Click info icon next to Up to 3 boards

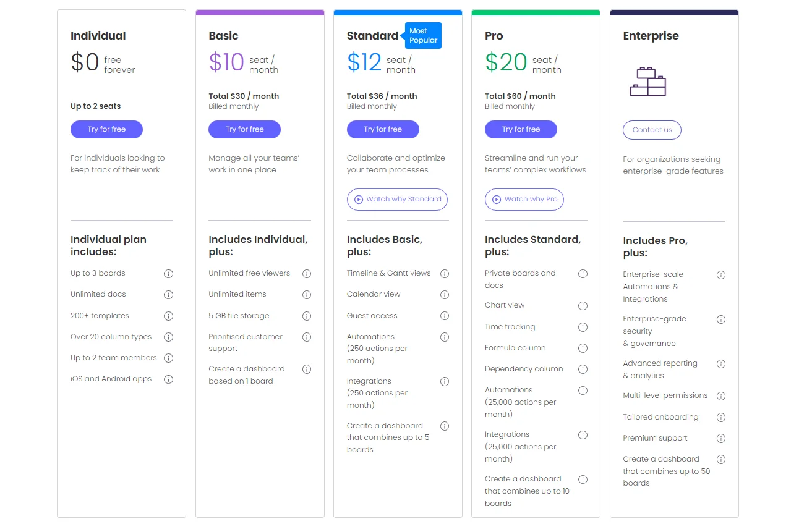coord(168,274)
